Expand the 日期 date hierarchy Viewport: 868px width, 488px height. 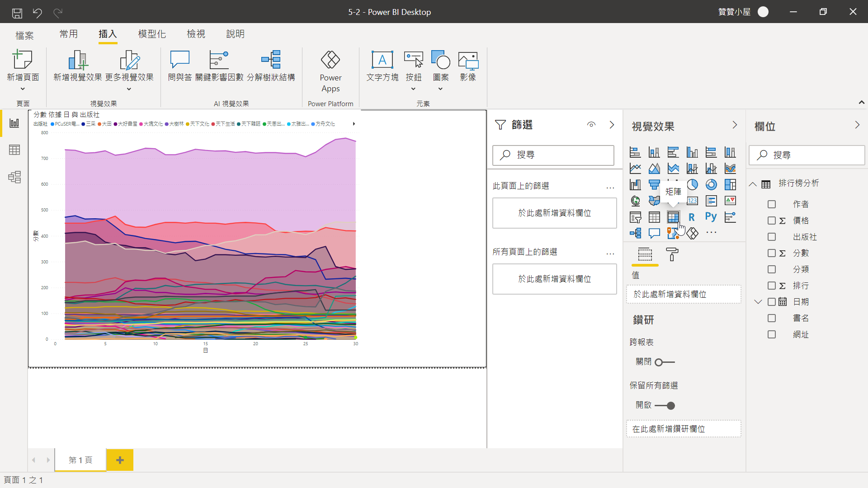[x=758, y=302]
